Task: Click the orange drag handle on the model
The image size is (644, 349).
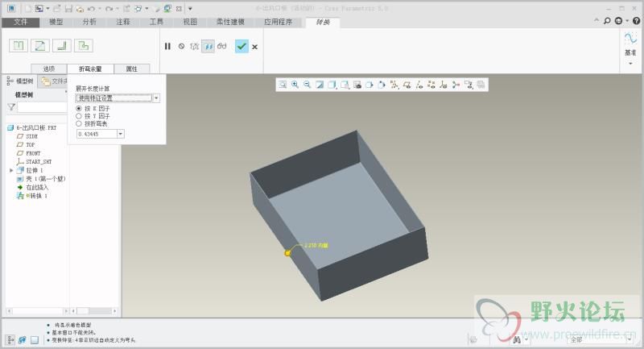Action: (288, 253)
